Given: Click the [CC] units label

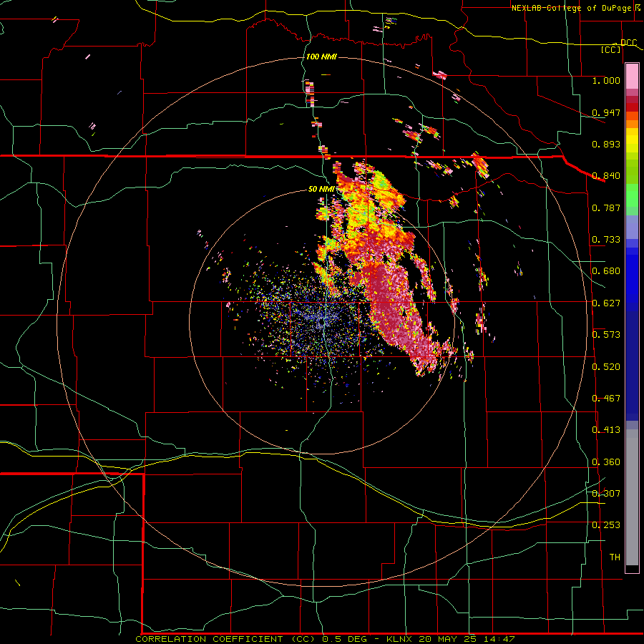Looking at the screenshot, I should [611, 49].
